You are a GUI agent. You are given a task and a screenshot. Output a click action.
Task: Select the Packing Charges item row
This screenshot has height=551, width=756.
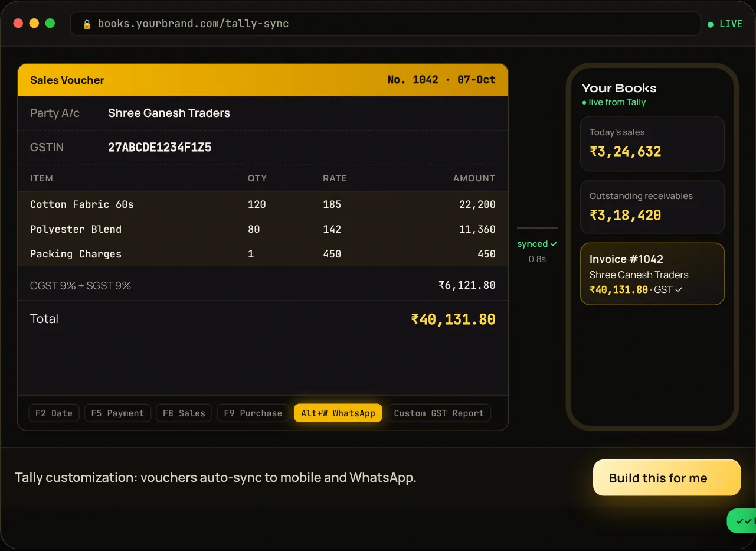click(263, 254)
